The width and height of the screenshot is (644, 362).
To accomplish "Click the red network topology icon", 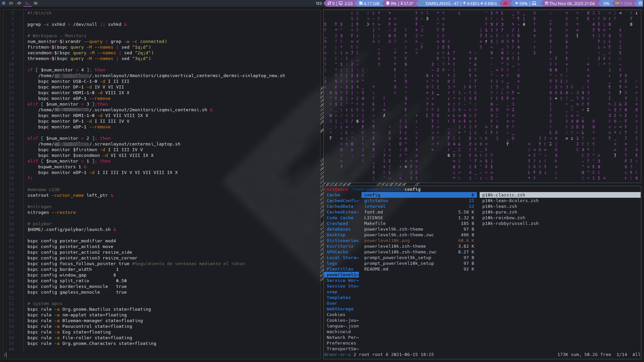I will (x=505, y=3).
